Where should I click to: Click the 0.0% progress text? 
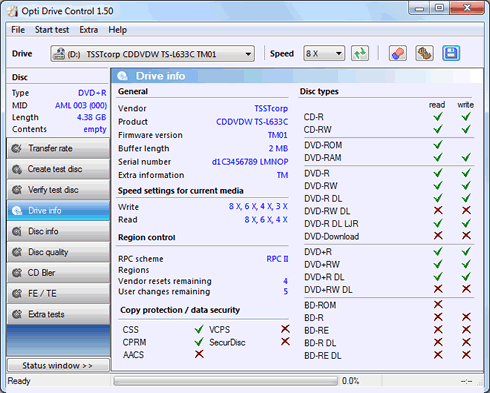[351, 381]
